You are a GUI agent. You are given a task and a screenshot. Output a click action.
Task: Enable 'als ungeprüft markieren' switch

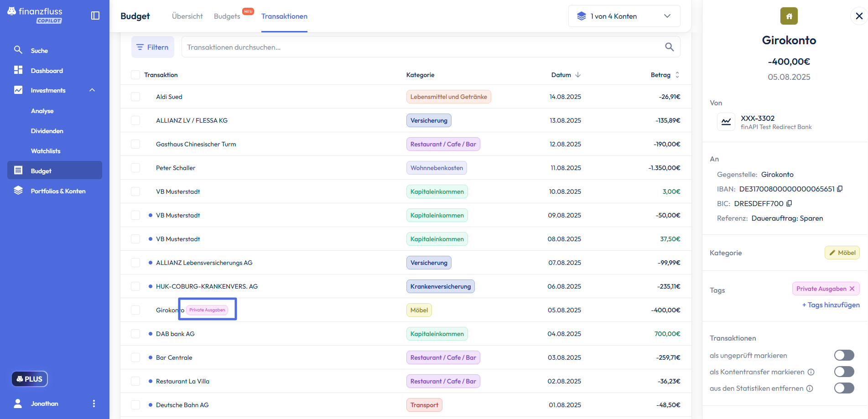pyautogui.click(x=844, y=355)
